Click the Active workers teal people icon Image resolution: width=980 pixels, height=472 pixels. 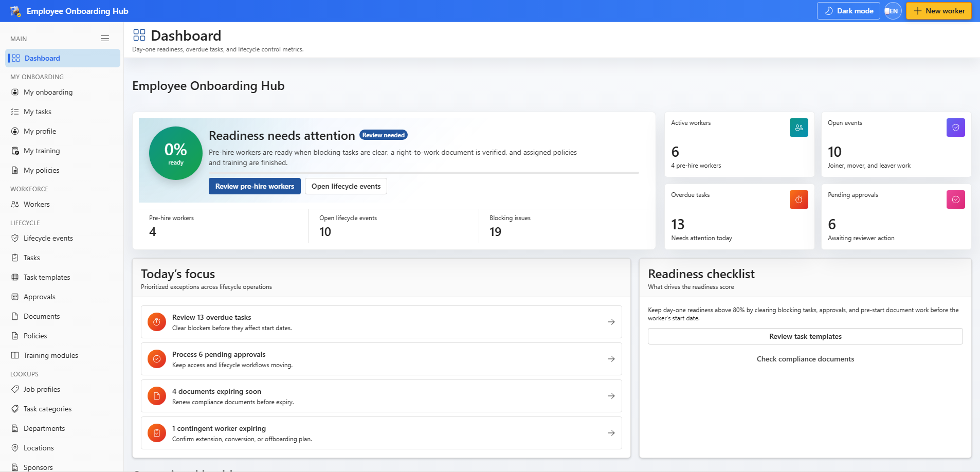(798, 128)
